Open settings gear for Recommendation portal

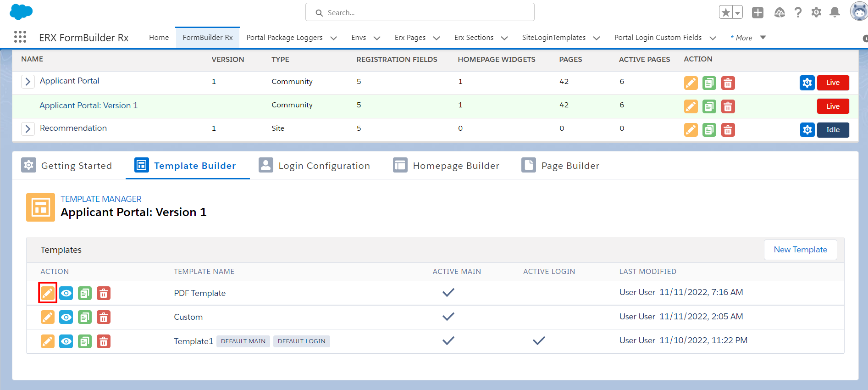tap(807, 130)
